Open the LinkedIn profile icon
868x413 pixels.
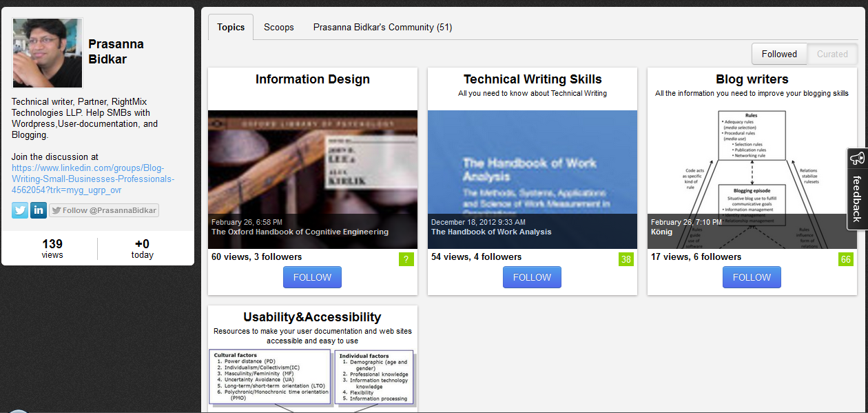click(39, 210)
